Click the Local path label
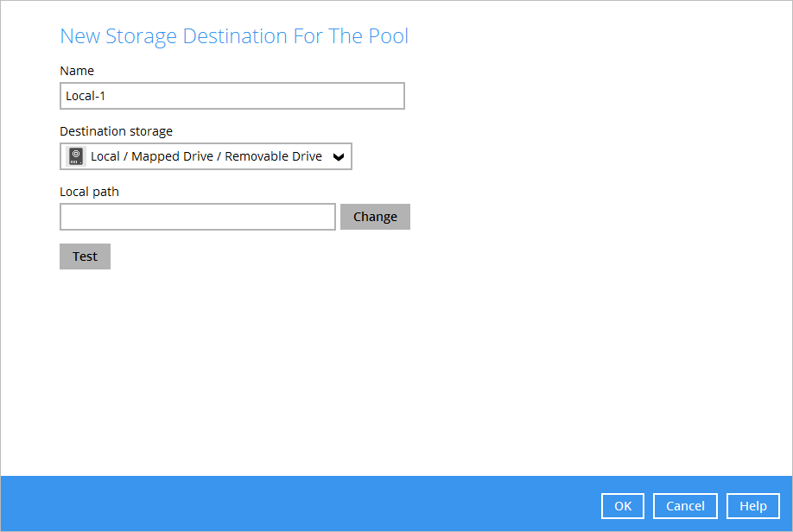This screenshot has height=532, width=793. click(89, 192)
